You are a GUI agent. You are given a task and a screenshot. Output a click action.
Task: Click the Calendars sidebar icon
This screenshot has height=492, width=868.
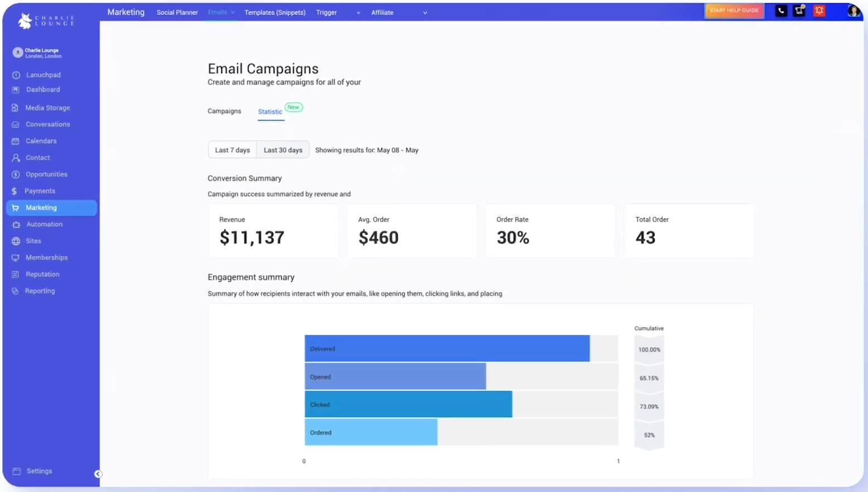click(x=16, y=141)
